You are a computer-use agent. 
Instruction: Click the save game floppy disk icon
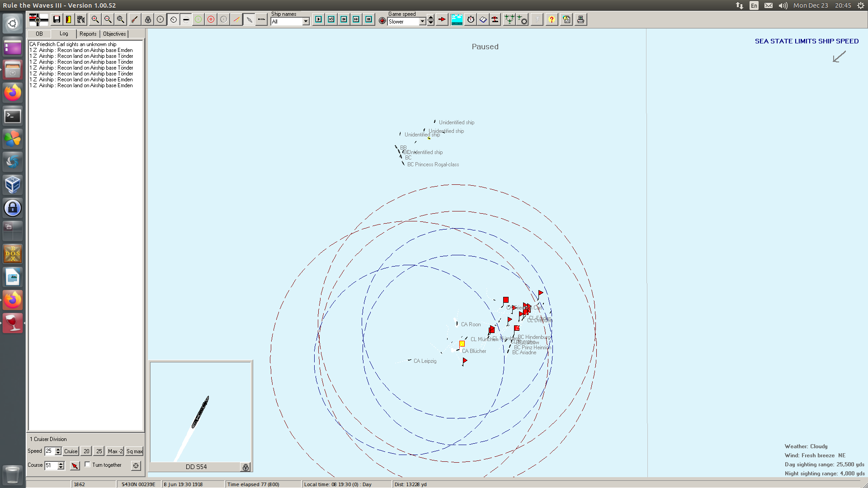pyautogui.click(x=57, y=19)
